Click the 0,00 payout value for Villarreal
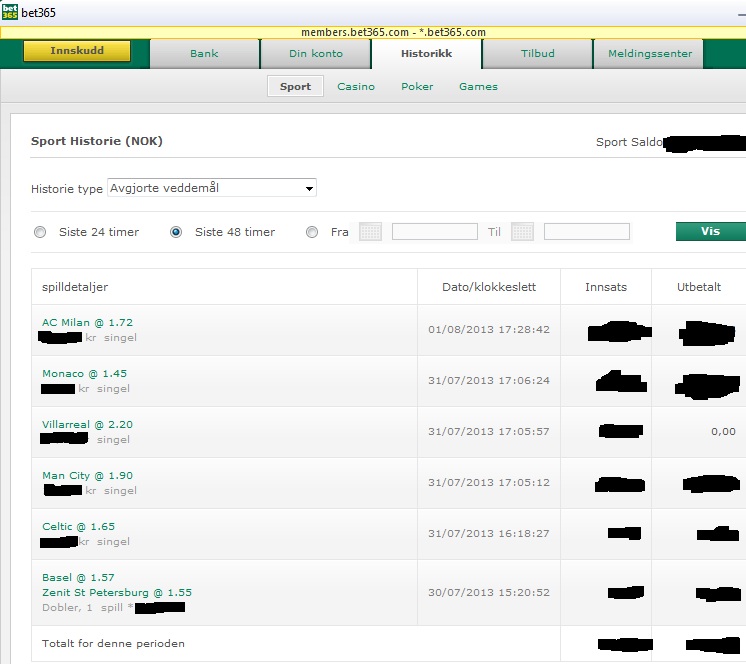Viewport: 746px width, 664px height. click(x=723, y=431)
